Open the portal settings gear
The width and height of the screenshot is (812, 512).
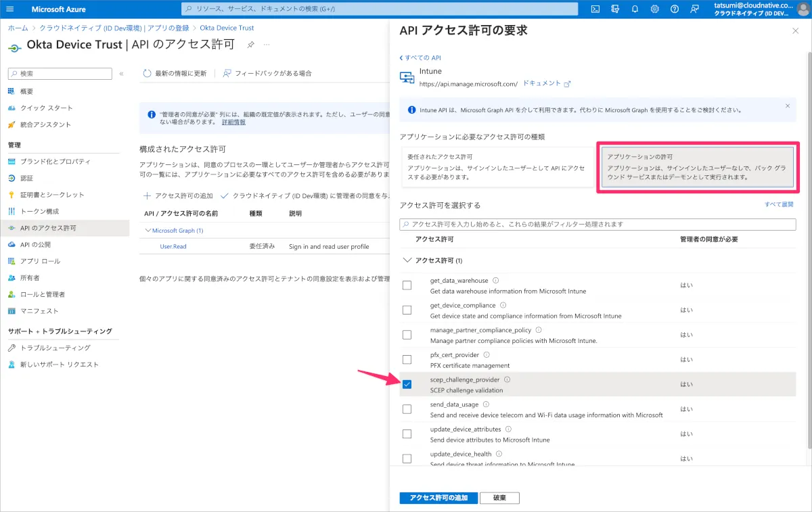tap(655, 9)
